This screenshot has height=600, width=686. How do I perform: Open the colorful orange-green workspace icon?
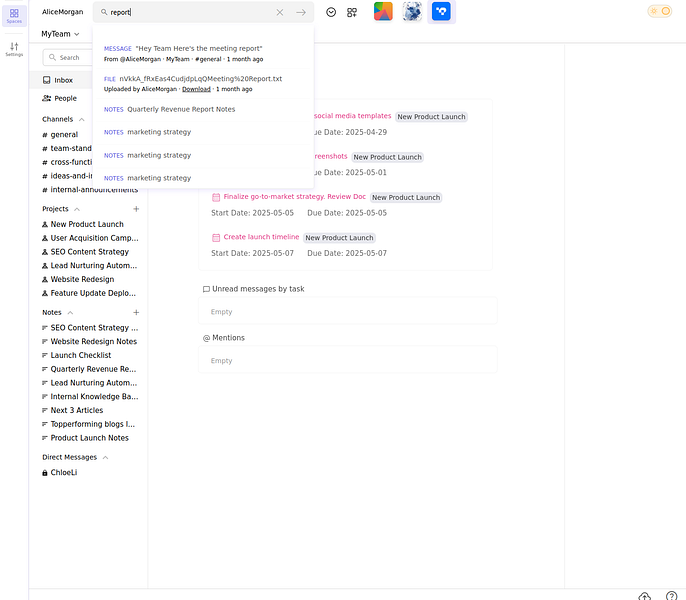tap(383, 11)
